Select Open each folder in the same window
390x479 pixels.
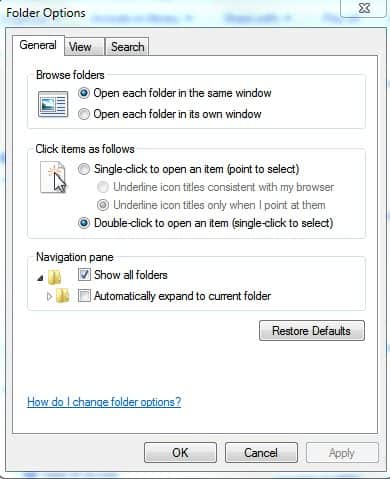point(84,93)
